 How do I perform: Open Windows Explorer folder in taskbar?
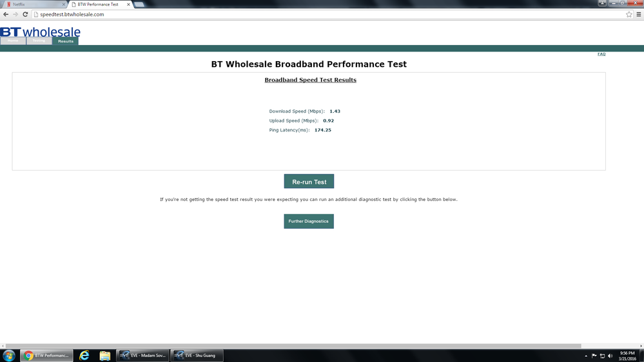(x=104, y=356)
